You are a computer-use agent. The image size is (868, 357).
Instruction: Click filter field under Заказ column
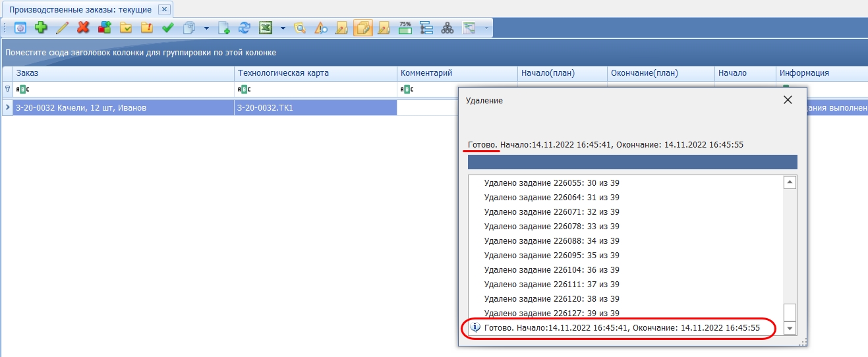tap(123, 89)
